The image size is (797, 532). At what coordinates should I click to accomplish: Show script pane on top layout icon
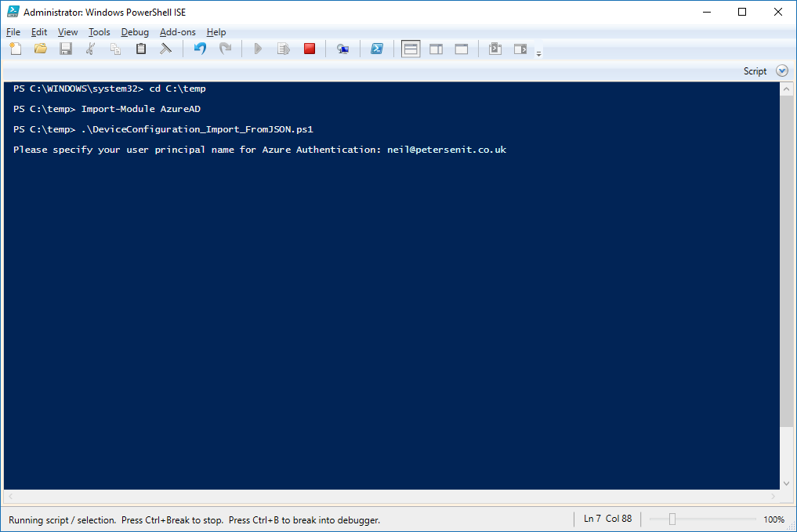click(411, 49)
